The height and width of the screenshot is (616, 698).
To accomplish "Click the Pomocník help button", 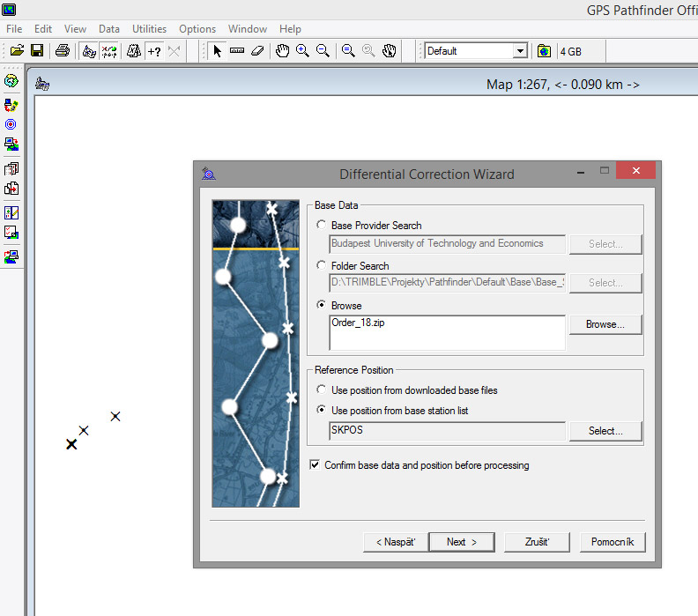I will pos(613,542).
